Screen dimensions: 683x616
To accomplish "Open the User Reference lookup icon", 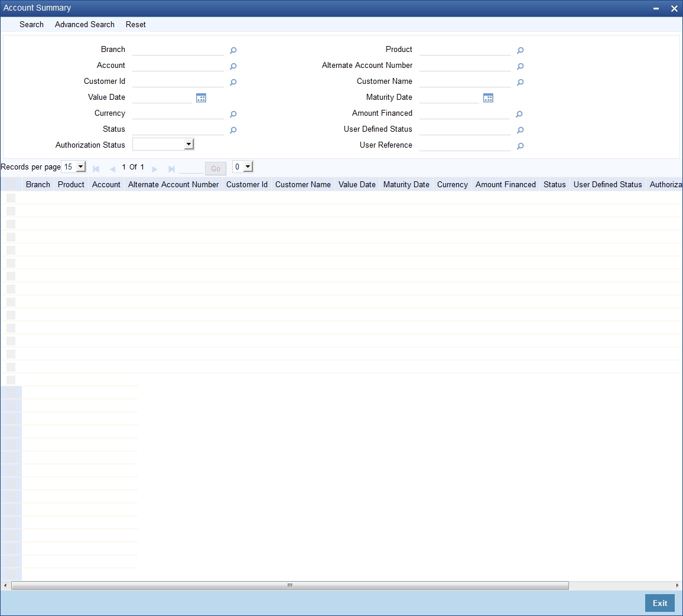I will (x=520, y=146).
